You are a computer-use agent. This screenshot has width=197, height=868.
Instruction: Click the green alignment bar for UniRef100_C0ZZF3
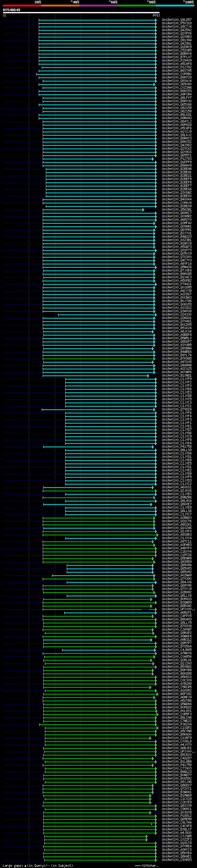click(96, 839)
